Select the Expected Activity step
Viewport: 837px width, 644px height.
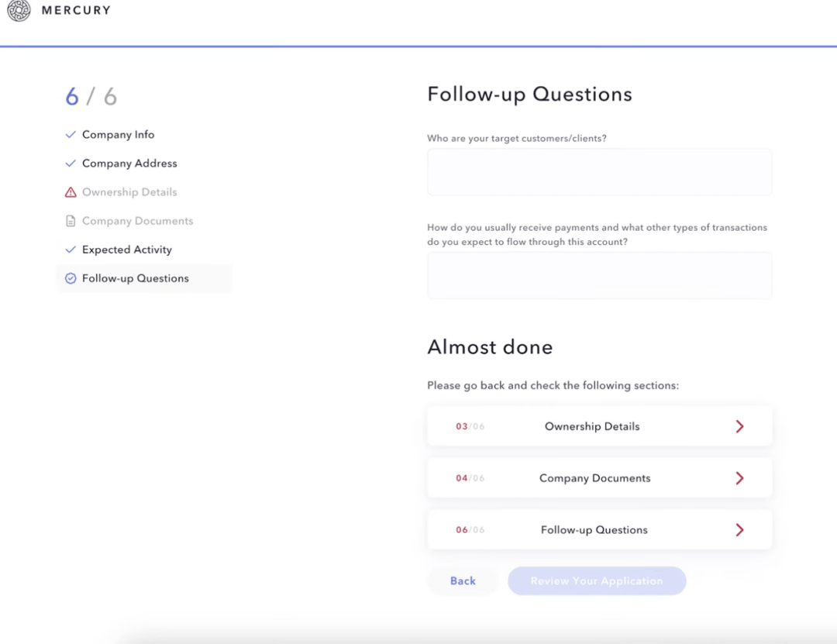click(126, 249)
